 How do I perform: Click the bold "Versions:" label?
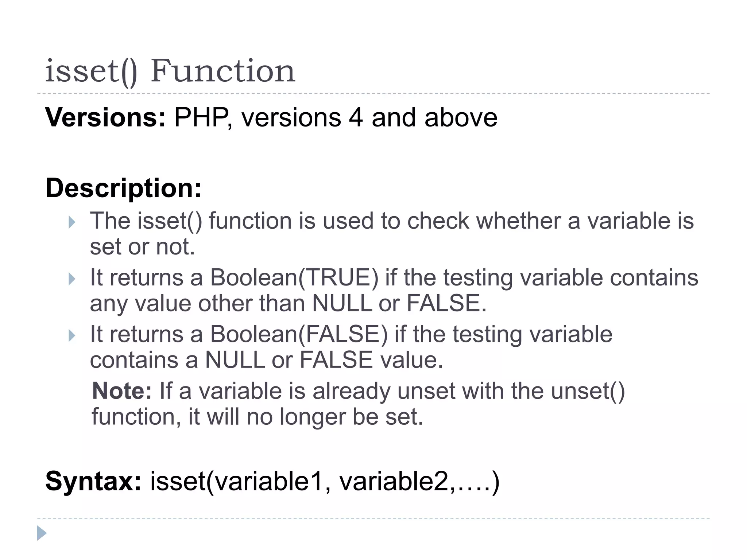105,117
